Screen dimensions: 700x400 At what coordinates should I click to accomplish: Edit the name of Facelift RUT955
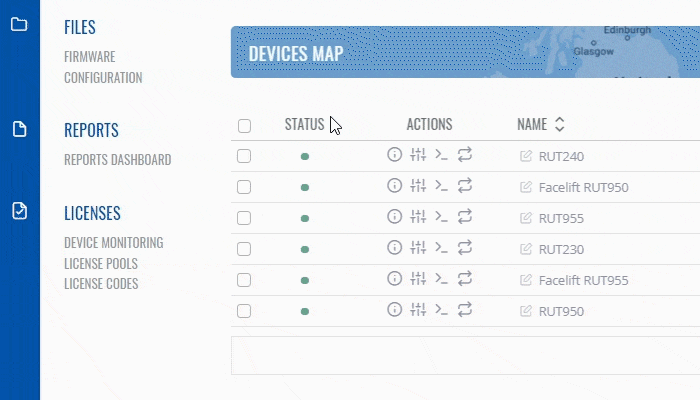[526, 281]
